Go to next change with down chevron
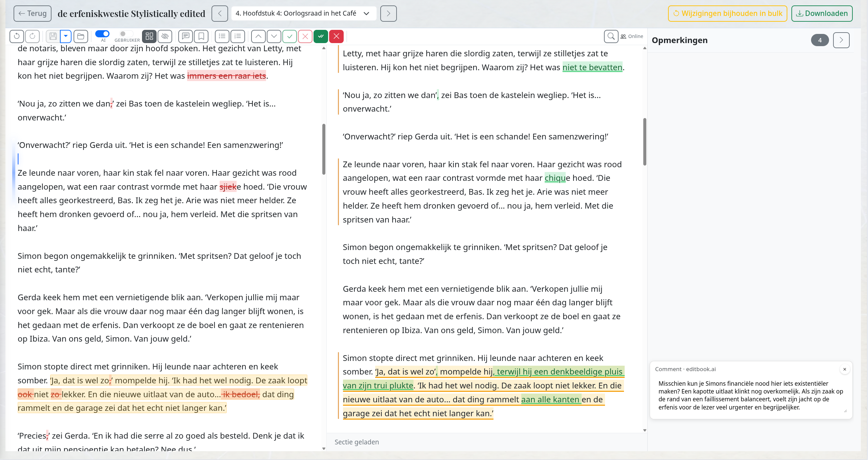868x460 pixels. 274,36
